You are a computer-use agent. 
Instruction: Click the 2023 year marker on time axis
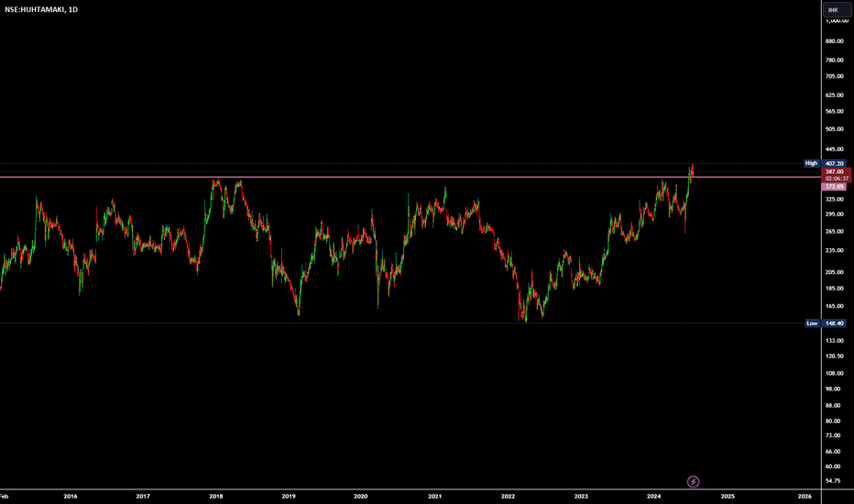pyautogui.click(x=581, y=497)
